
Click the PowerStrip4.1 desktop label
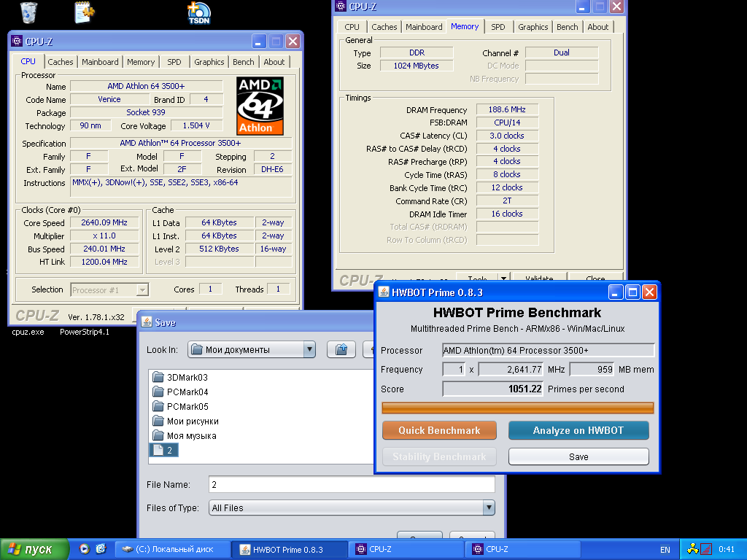(85, 332)
